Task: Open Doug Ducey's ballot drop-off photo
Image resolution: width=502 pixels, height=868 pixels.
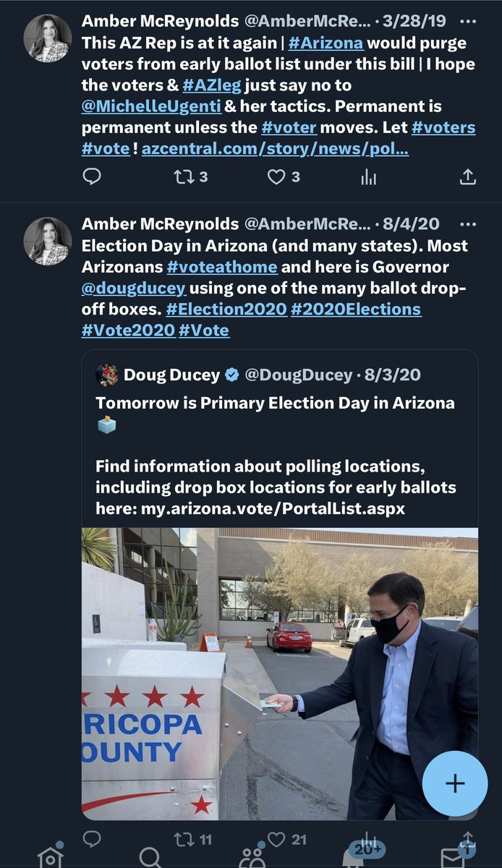Action: click(x=279, y=673)
